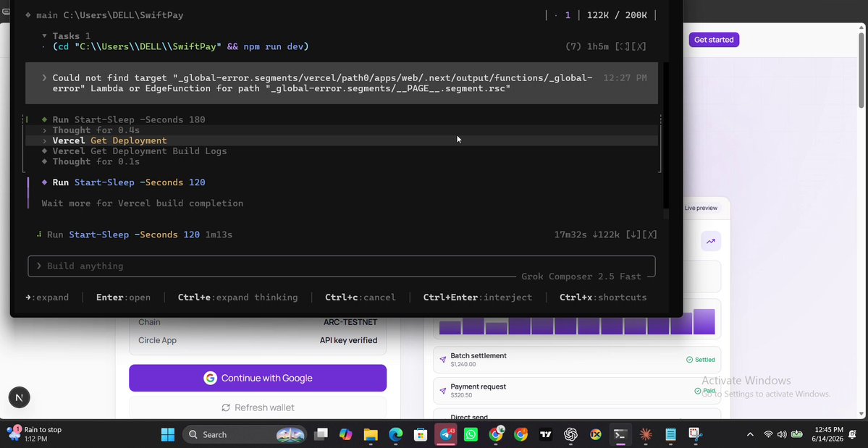Open Task View from the taskbar

pos(321,435)
